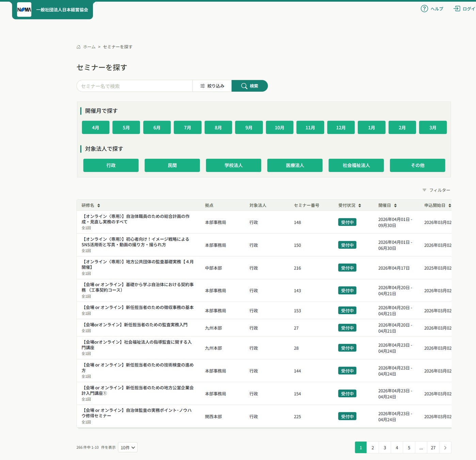Select the 行政 target category button

pos(111,165)
